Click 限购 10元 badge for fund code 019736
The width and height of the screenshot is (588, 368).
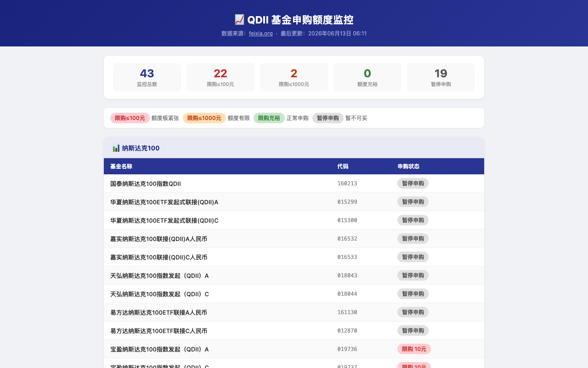[414, 349]
